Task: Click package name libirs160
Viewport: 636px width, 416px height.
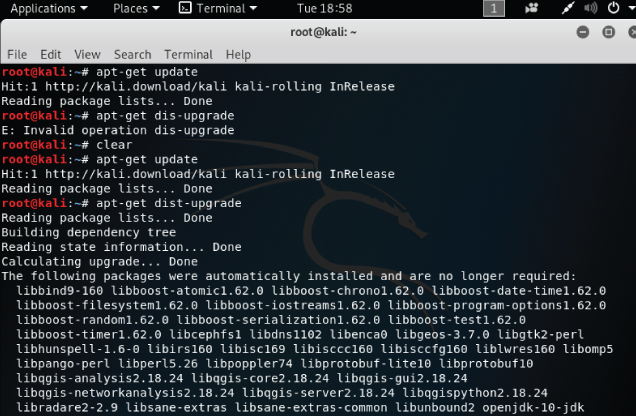Action: [x=180, y=349]
